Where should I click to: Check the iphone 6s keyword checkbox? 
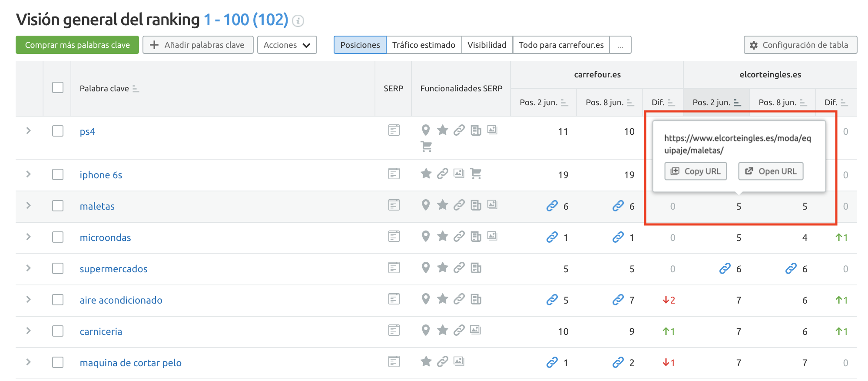pyautogui.click(x=58, y=174)
